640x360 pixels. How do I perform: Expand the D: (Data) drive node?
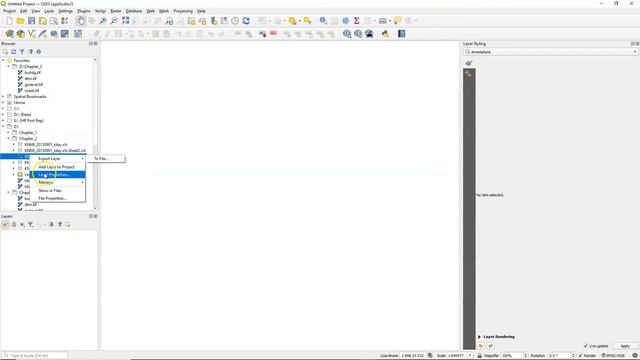(x=3, y=115)
